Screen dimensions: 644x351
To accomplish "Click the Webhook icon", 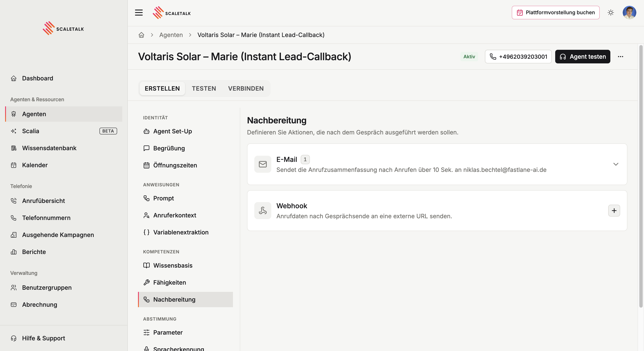I will (263, 211).
